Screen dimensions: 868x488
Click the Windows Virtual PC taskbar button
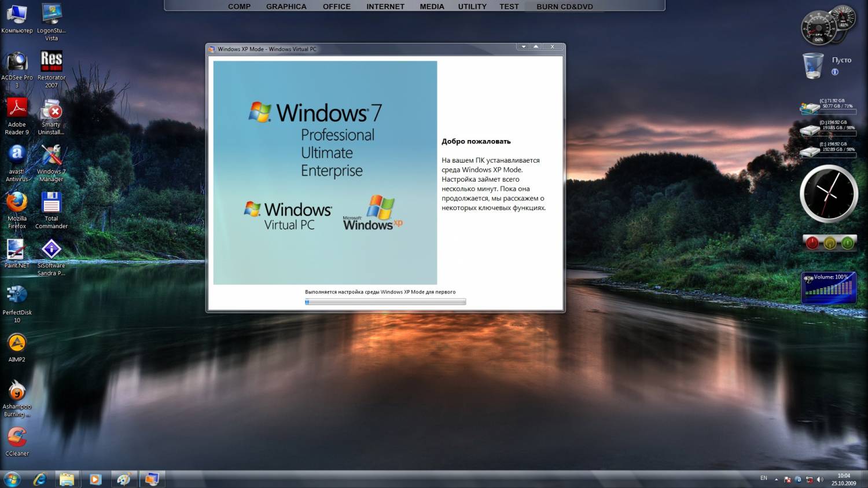tap(151, 479)
